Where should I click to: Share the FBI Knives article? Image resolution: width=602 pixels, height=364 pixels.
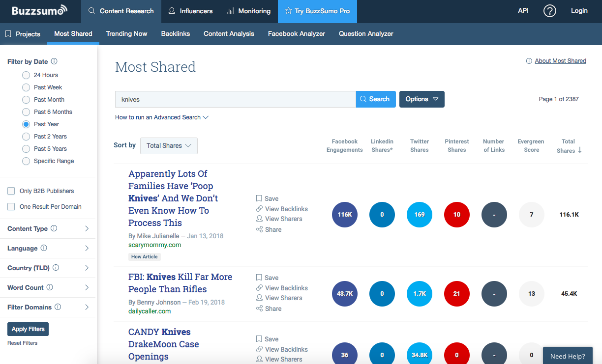[269, 308]
